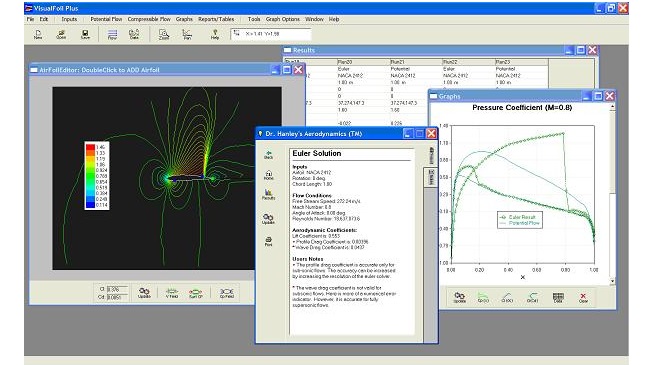Image resolution: width=645 pixels, height=365 pixels.
Task: Click the Results chart icon in Dr. Hanley's sidebar
Action: click(x=268, y=195)
